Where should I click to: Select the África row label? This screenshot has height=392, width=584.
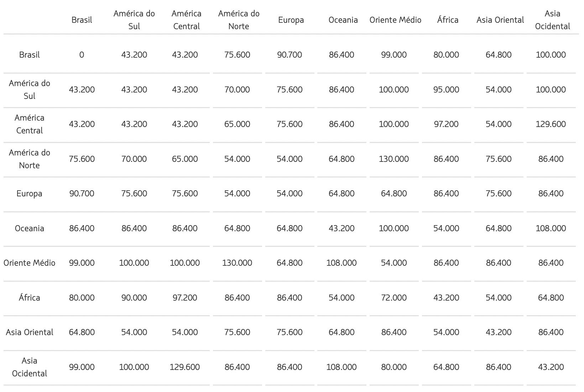(30, 298)
